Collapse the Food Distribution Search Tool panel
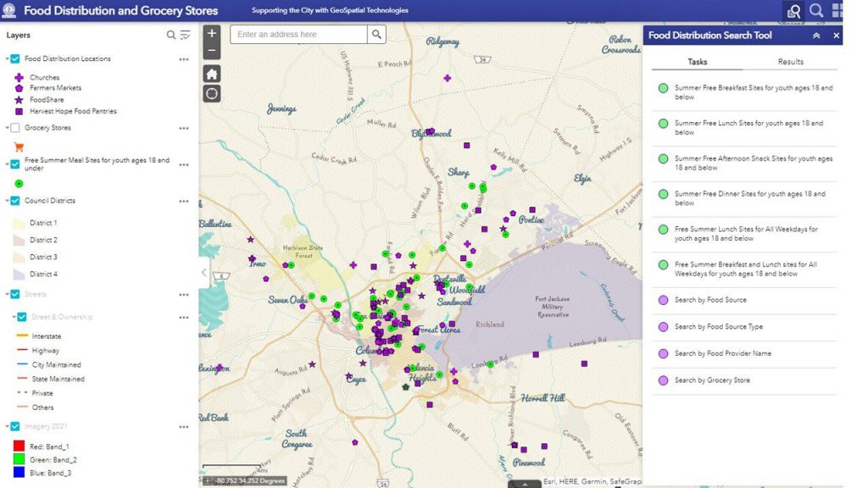868x488 pixels. (816, 36)
